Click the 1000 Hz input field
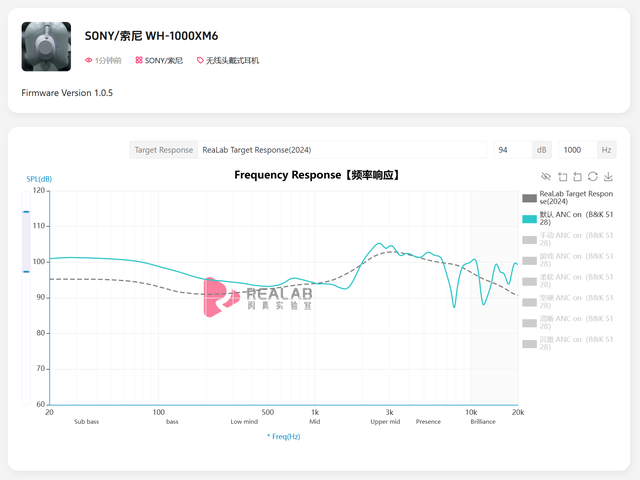The width and height of the screenshot is (640, 480). (575, 150)
